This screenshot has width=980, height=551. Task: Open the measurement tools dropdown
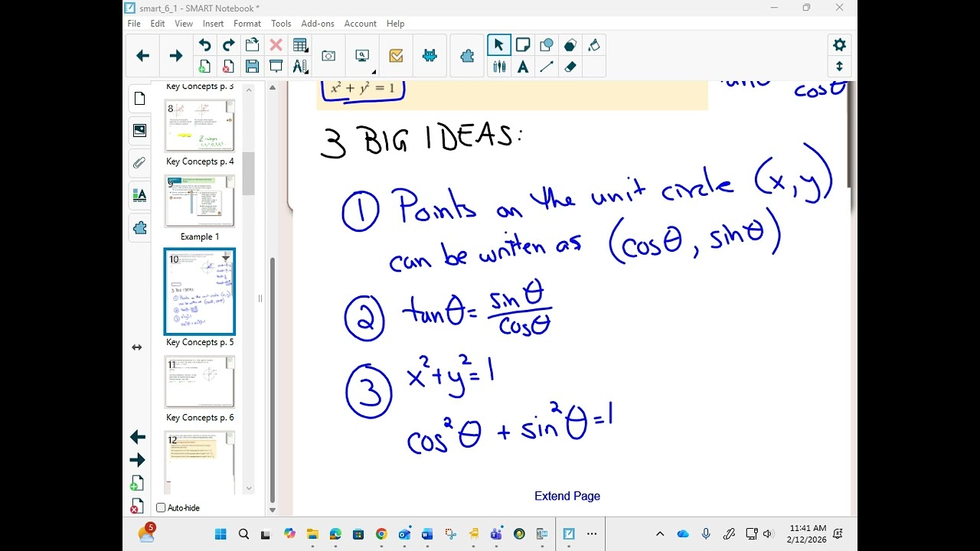[x=300, y=67]
